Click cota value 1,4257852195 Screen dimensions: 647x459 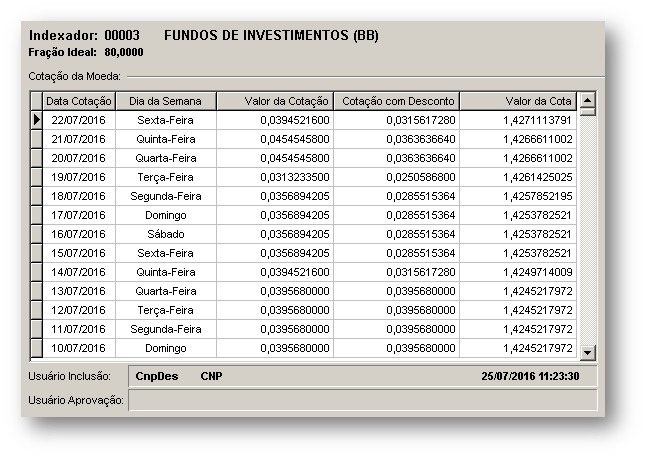(x=518, y=196)
